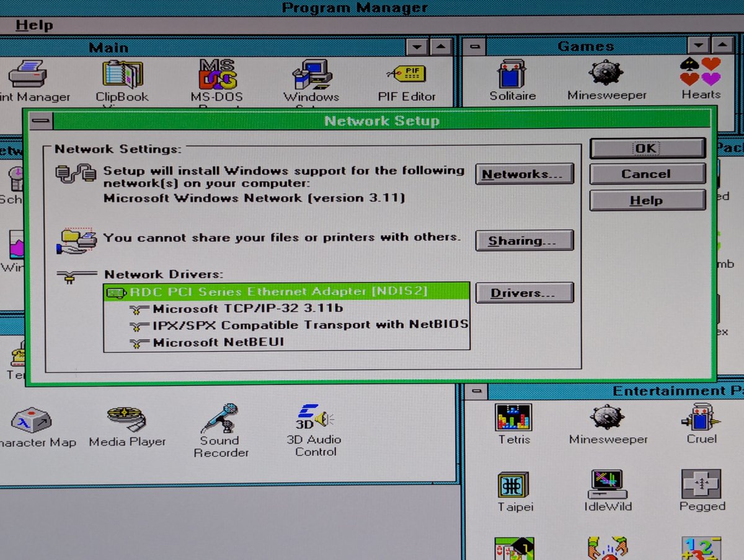Maximize the Main group window
The image size is (744, 560).
coord(440,46)
